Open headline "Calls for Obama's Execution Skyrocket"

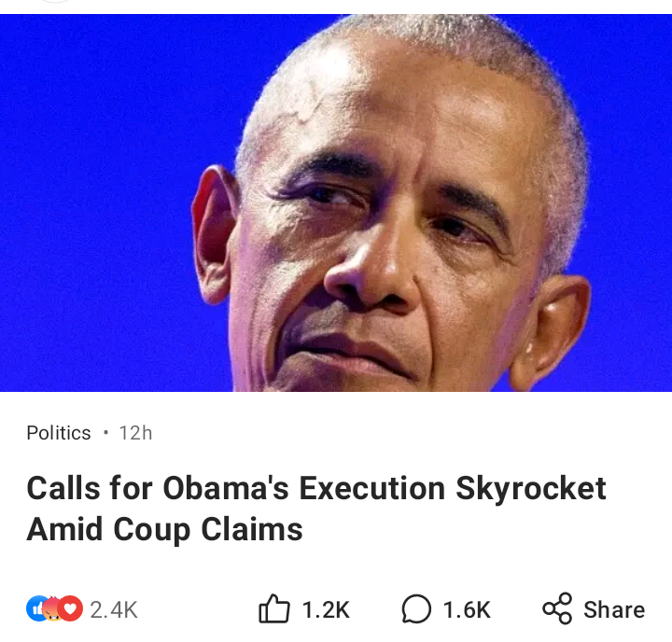(x=316, y=488)
